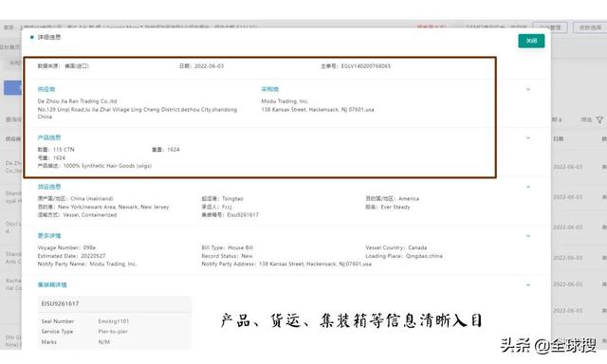This screenshot has width=607, height=364.
Task: Click Record Status value New
Action: point(247,256)
